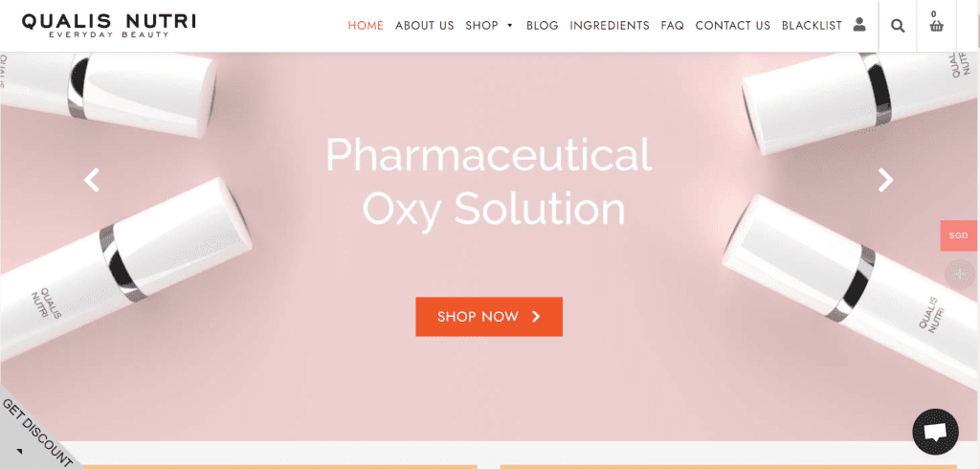Image resolution: width=980 pixels, height=469 pixels.
Task: Open Contact Us page
Action: [x=732, y=26]
